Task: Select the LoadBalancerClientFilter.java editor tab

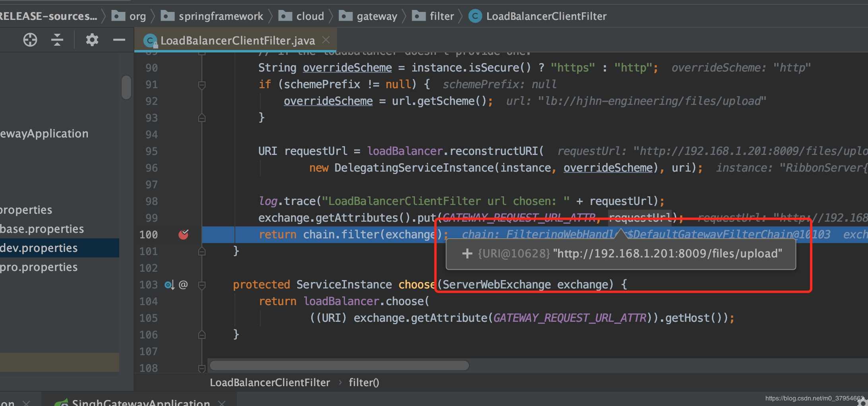Action: click(x=237, y=41)
